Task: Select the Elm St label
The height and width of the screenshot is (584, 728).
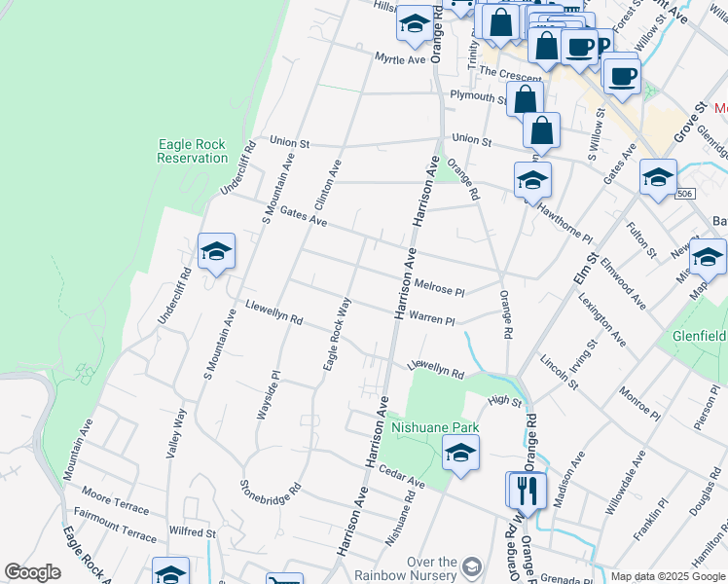Action: [586, 269]
